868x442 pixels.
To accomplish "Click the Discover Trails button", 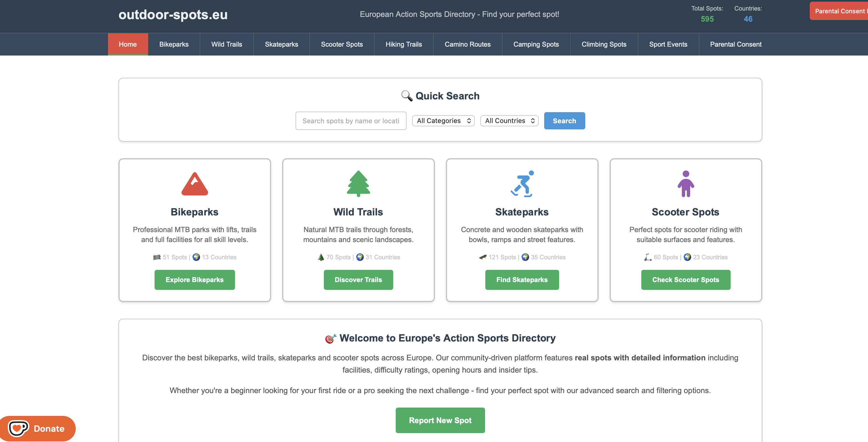I will 358,280.
